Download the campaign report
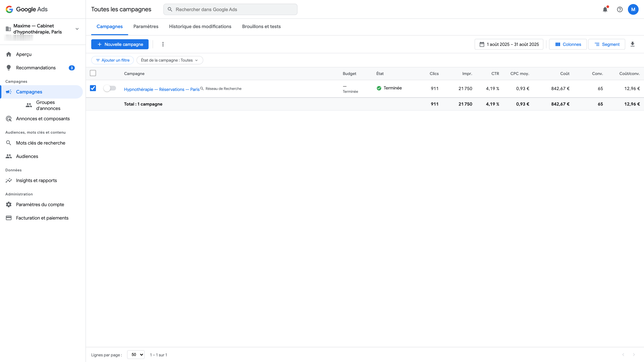This screenshot has height=362, width=644. pyautogui.click(x=632, y=44)
